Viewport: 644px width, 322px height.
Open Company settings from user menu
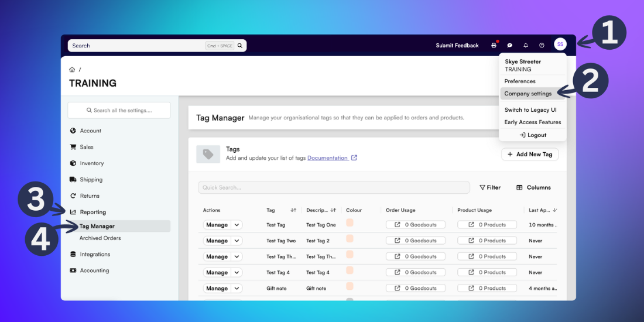pos(532,94)
